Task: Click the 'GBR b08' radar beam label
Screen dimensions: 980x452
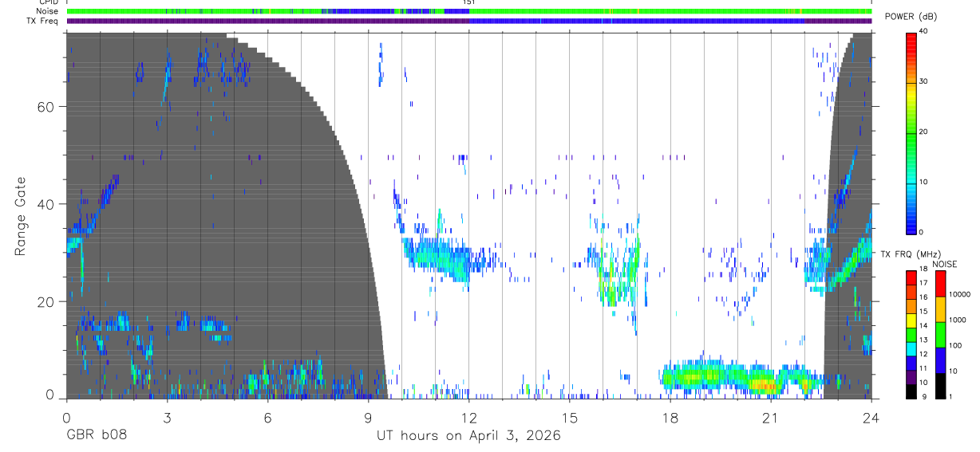Action: (x=96, y=436)
